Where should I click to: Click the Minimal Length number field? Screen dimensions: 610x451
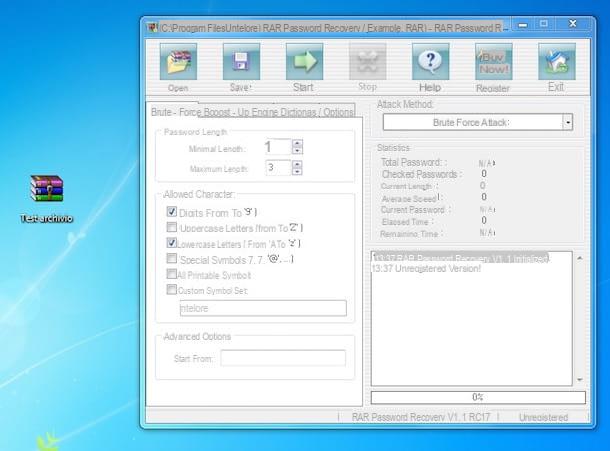(278, 147)
